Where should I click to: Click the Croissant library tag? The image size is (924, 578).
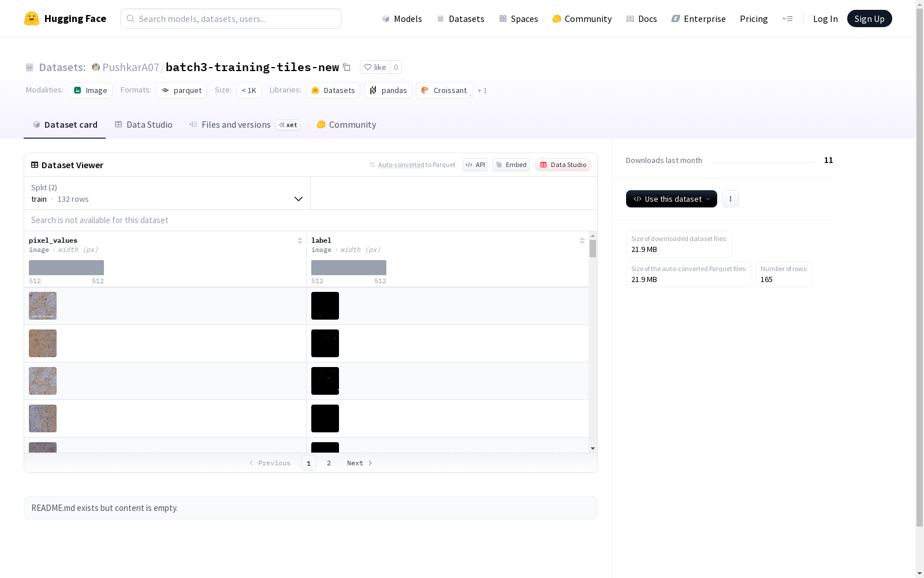(x=444, y=90)
